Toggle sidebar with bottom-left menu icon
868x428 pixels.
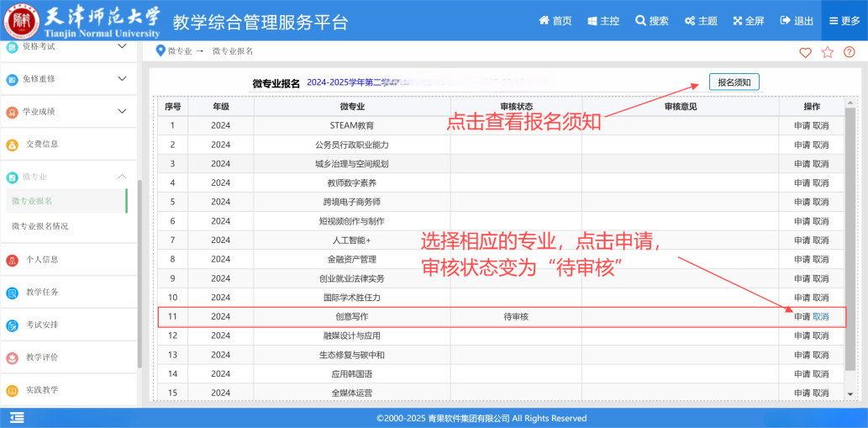(x=17, y=418)
